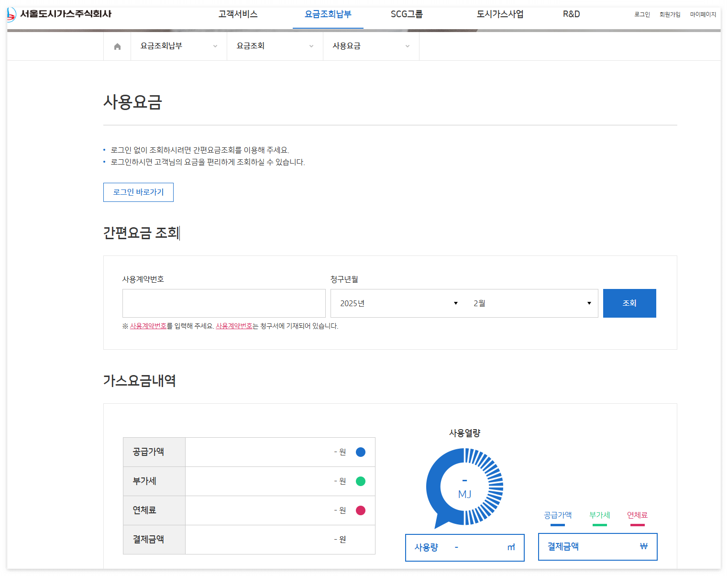728x576 pixels.
Task: Open 요금조회납부 main menu
Action: (x=328, y=14)
